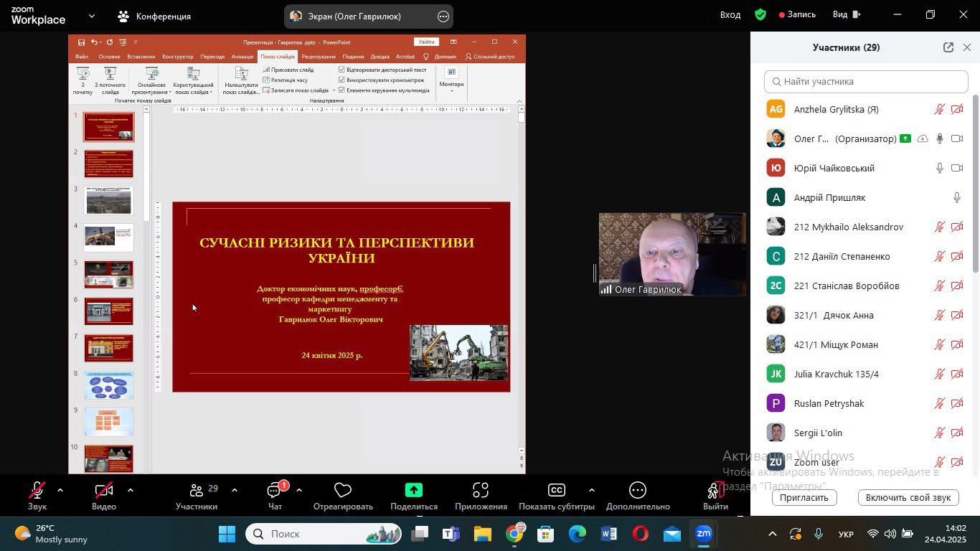Open the Apps icon in toolbar
The height and width of the screenshot is (551, 980).
[481, 491]
